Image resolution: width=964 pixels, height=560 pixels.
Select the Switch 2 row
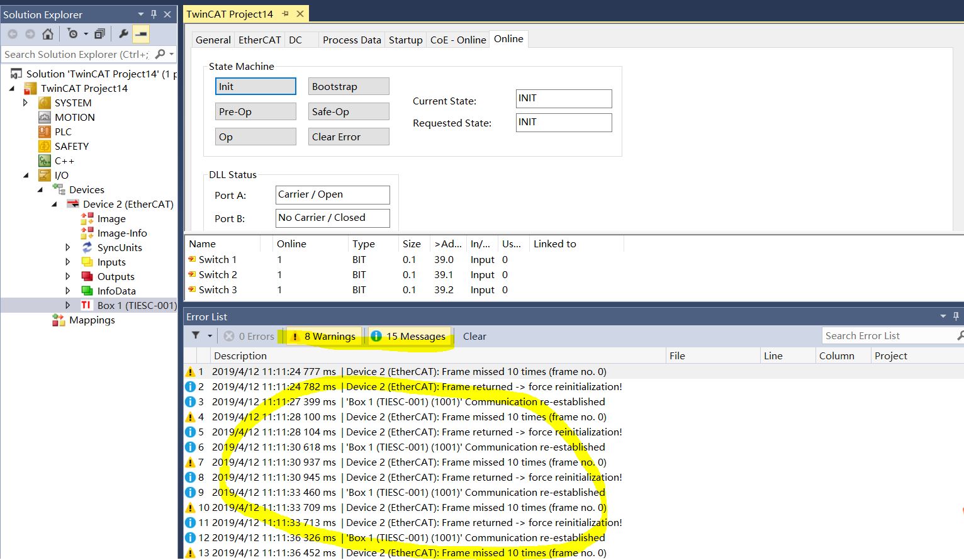405,275
